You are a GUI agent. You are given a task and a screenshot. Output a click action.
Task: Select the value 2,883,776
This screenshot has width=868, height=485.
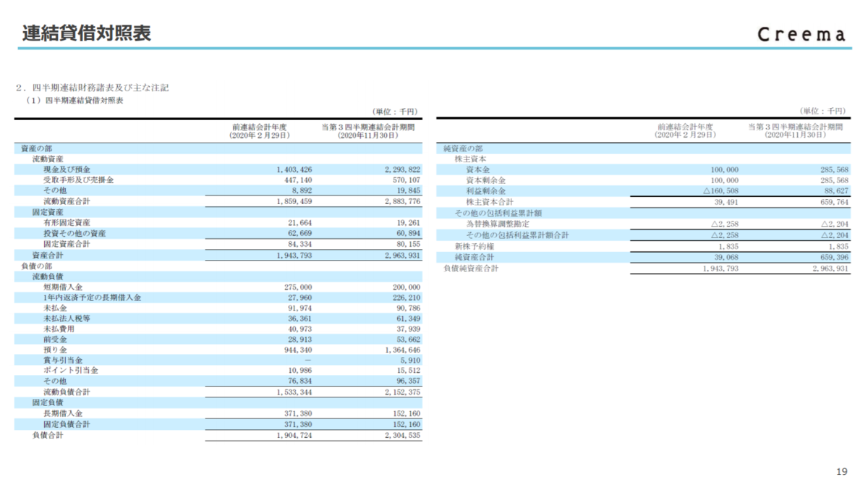click(401, 201)
